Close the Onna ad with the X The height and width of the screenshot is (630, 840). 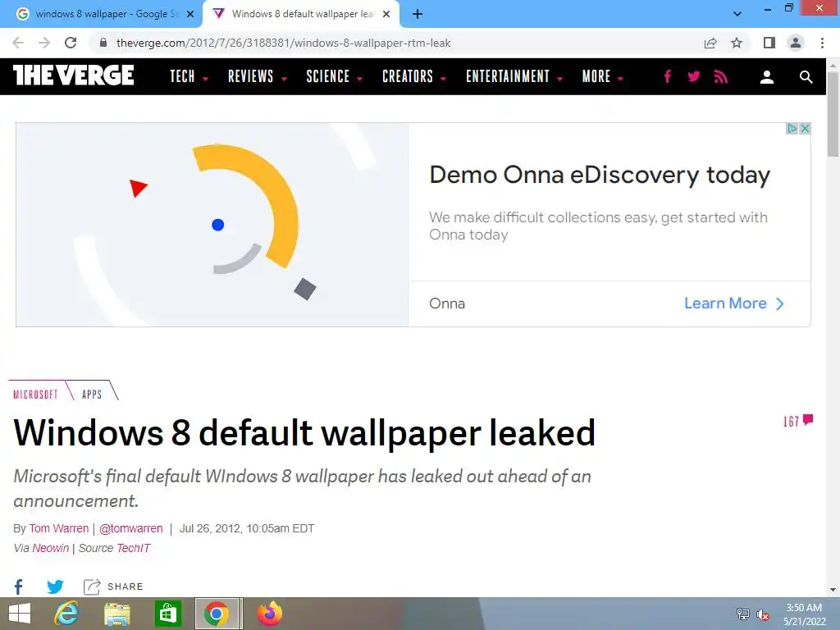click(x=805, y=129)
